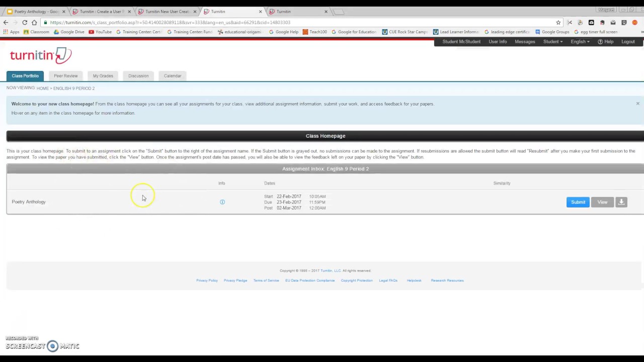
Task: View the Poetry Anthology paper
Action: [602, 202]
